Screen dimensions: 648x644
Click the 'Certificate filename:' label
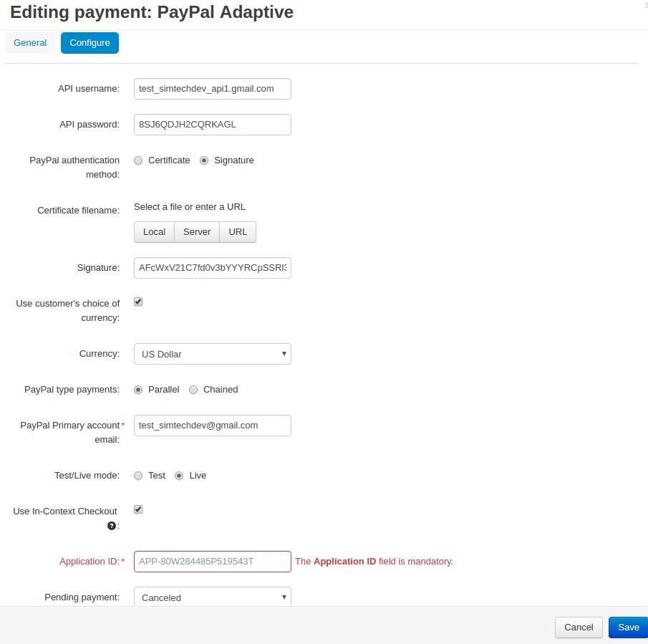(x=79, y=211)
